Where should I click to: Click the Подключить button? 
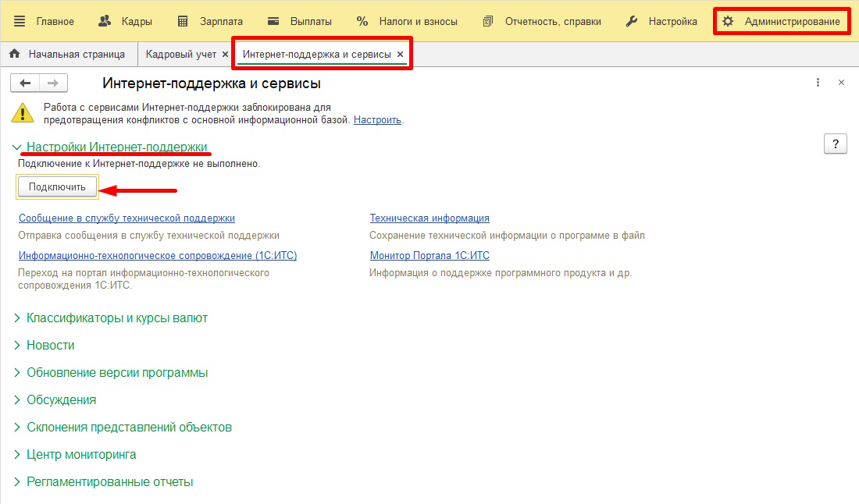tap(57, 186)
